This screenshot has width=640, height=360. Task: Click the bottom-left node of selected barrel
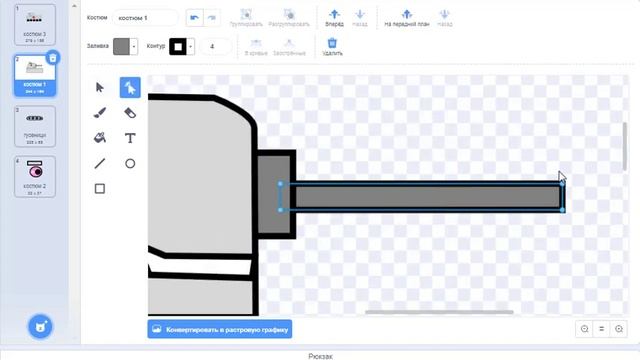pos(280,210)
